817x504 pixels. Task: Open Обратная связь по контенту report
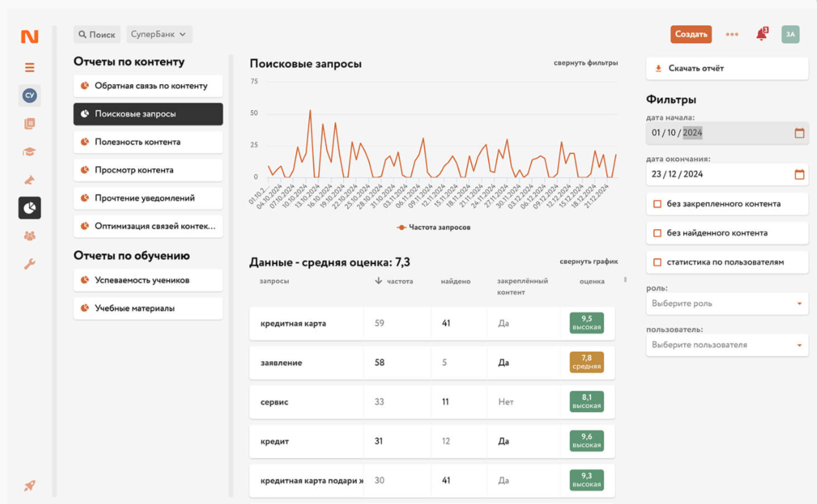coord(148,85)
